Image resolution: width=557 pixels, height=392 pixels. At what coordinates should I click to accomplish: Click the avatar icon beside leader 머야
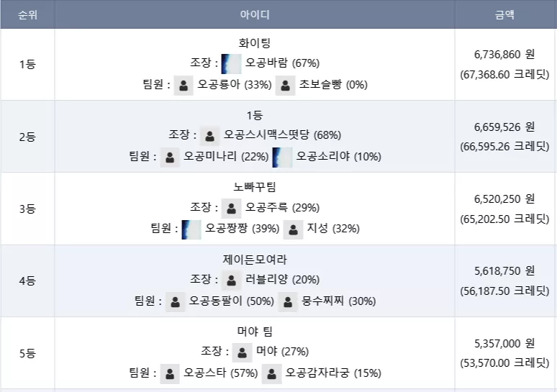point(243,352)
